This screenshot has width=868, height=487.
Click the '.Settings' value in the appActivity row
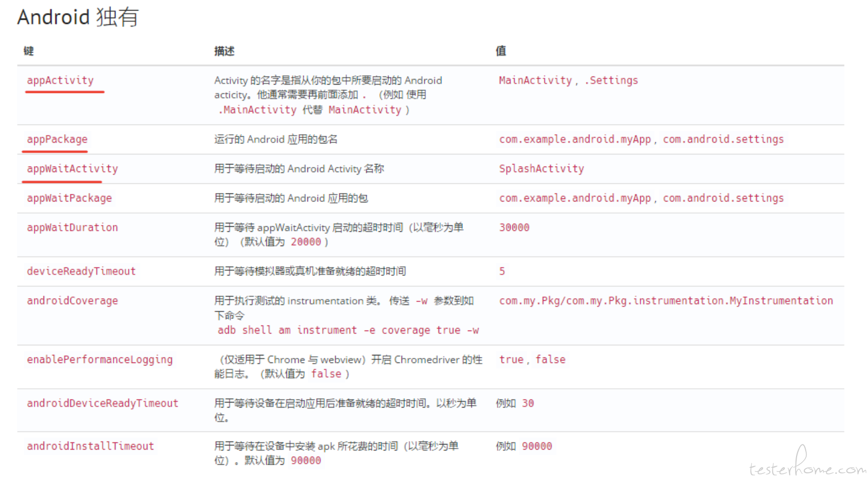tap(611, 80)
